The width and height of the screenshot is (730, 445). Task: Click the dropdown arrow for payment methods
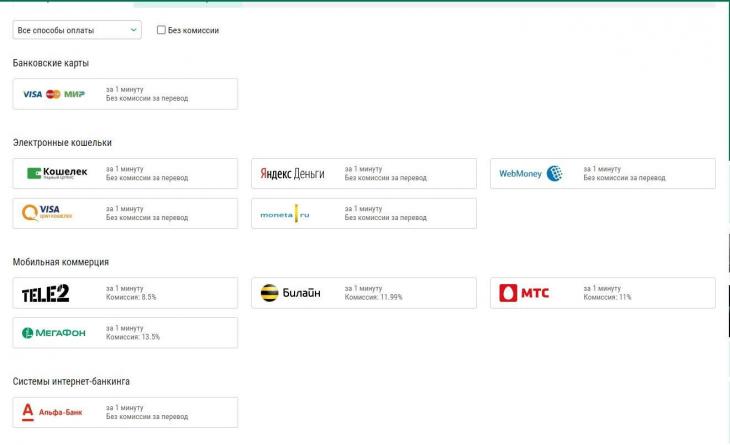coord(134,30)
